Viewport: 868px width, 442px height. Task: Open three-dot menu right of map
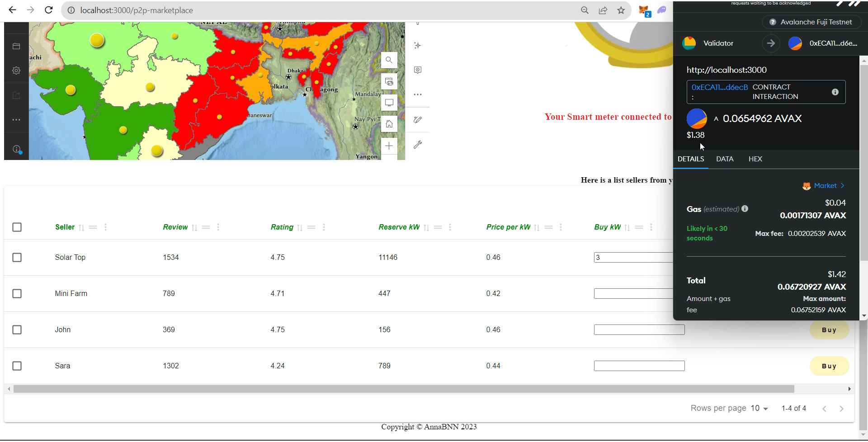click(x=417, y=94)
